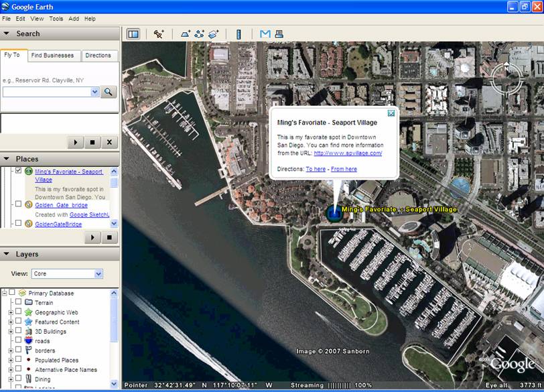Collapse the Places panel
544x392 pixels.
pos(6,159)
